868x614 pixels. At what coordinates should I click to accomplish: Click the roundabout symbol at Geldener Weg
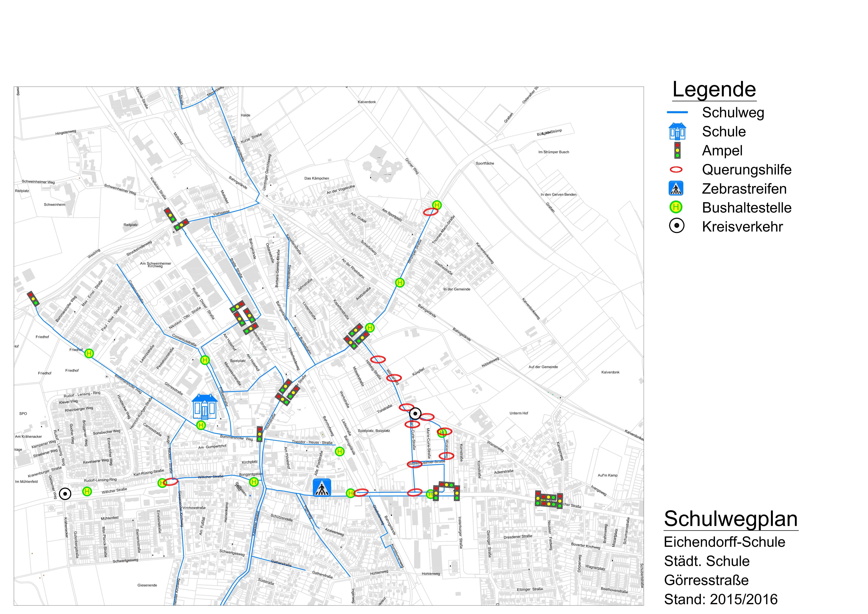[x=65, y=494]
